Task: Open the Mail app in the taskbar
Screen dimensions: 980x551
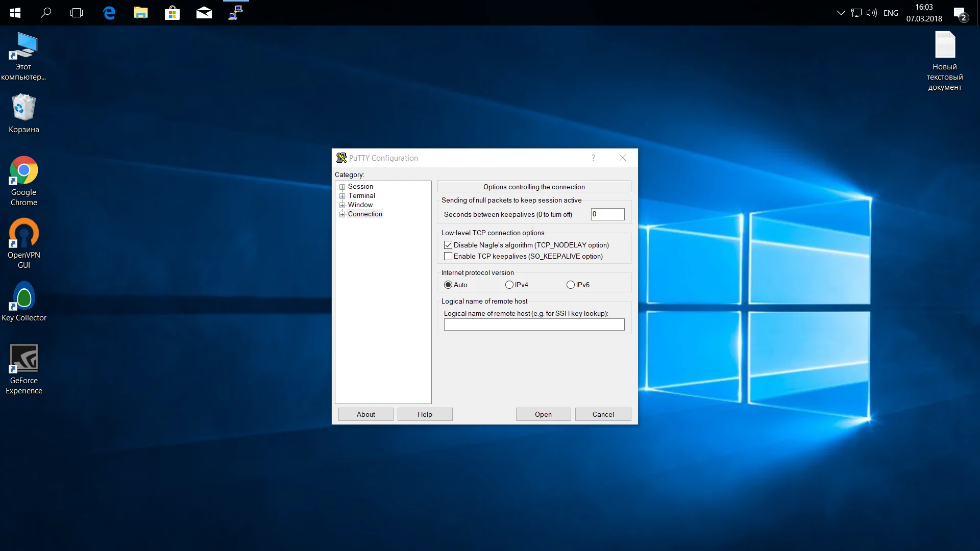Action: [204, 13]
